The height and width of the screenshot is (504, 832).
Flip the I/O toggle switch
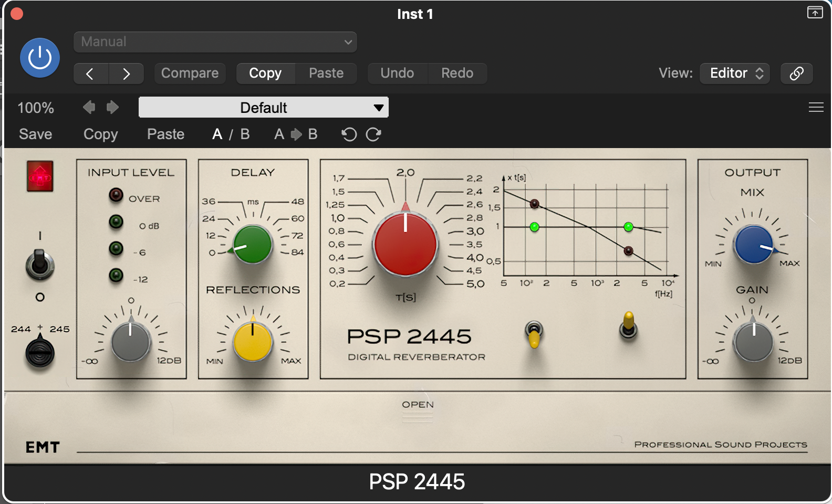click(40, 264)
